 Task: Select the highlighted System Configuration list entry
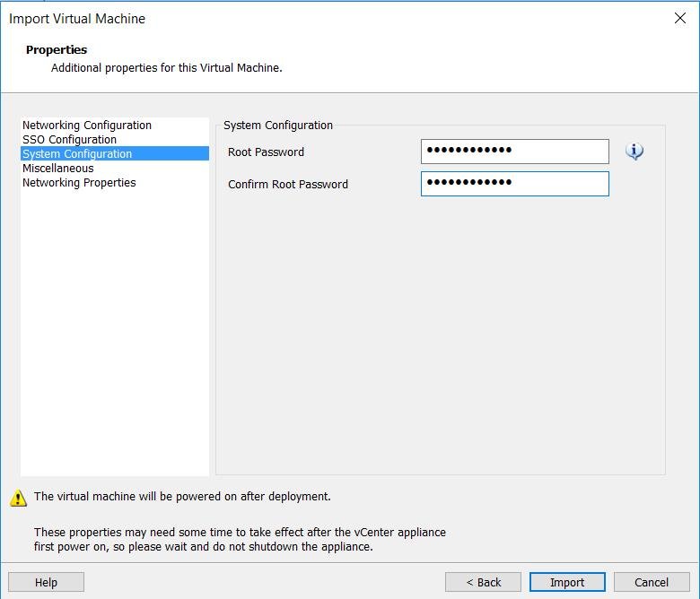coord(115,153)
